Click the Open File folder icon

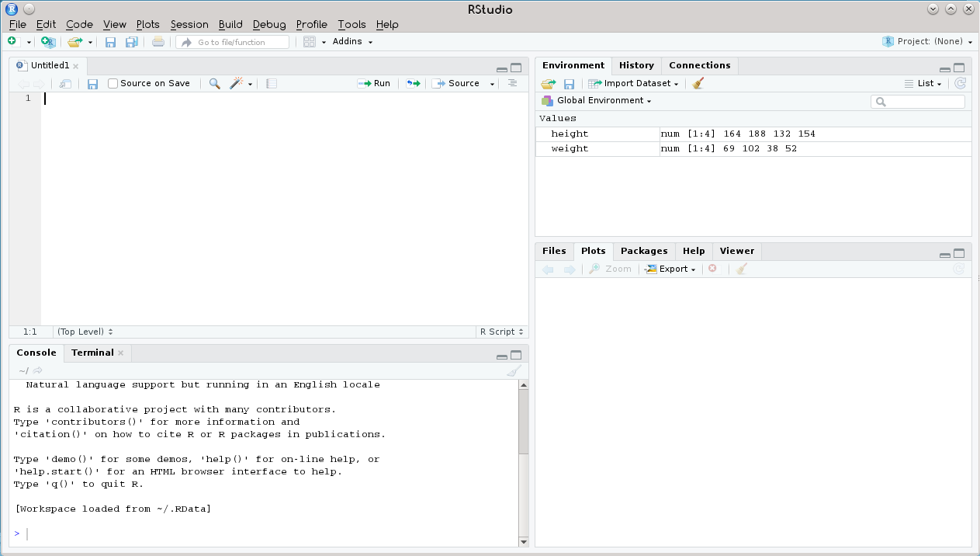click(x=74, y=42)
